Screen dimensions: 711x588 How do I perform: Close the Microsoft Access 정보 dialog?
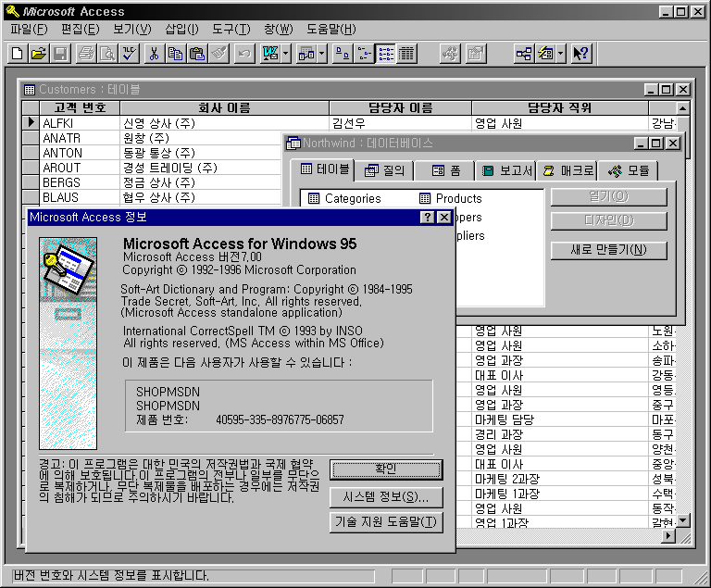point(444,218)
